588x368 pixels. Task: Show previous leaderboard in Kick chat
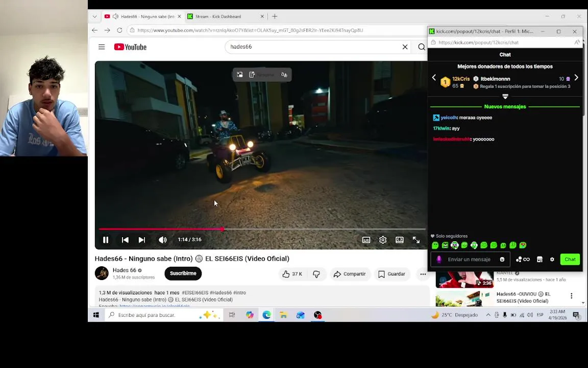point(434,77)
